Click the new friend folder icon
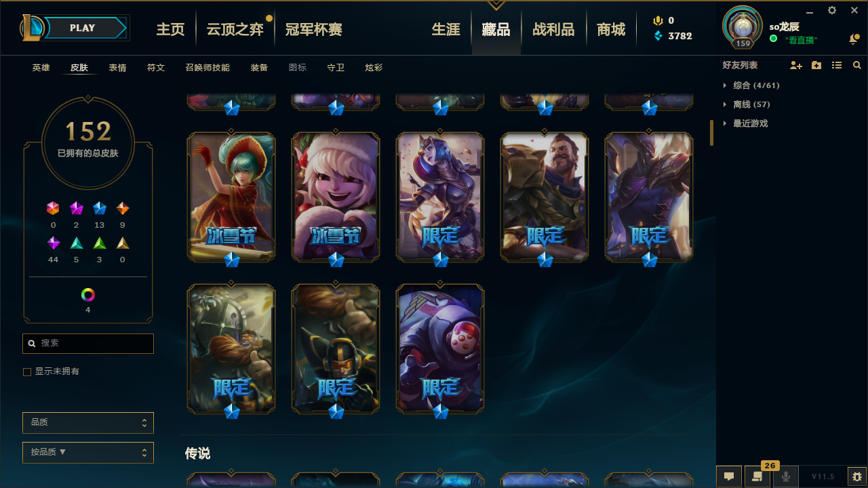Image resolution: width=868 pixels, height=488 pixels. click(x=816, y=65)
